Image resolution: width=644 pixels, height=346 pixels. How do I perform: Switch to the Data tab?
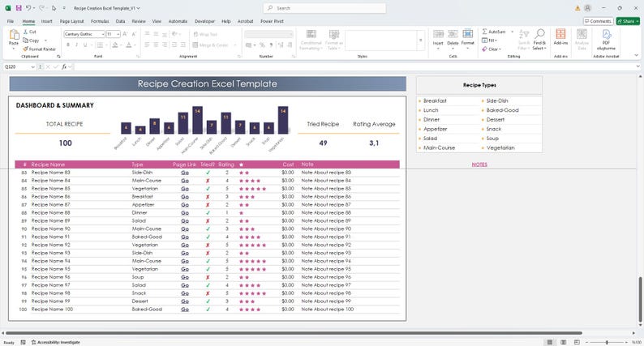click(x=120, y=21)
